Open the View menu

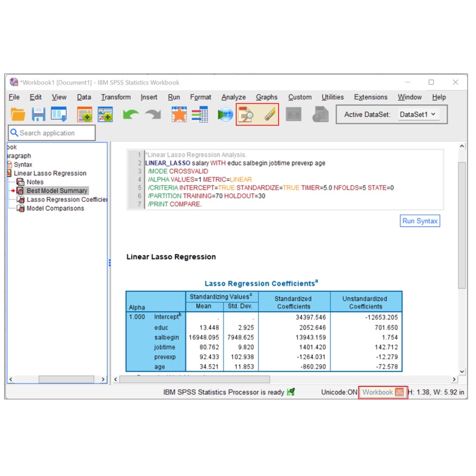[x=59, y=97]
